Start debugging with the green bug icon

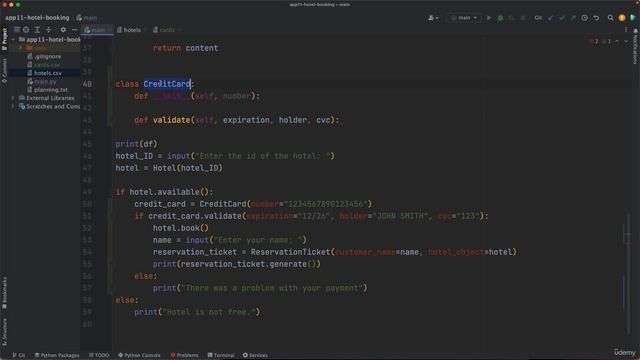pyautogui.click(x=500, y=18)
